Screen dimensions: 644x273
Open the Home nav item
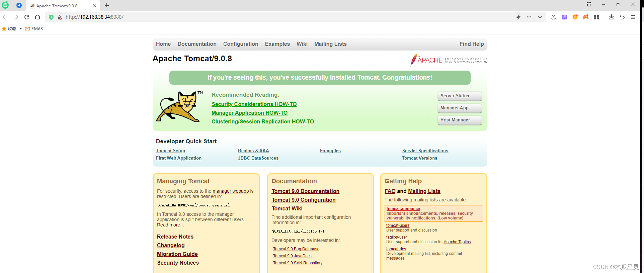click(x=163, y=44)
